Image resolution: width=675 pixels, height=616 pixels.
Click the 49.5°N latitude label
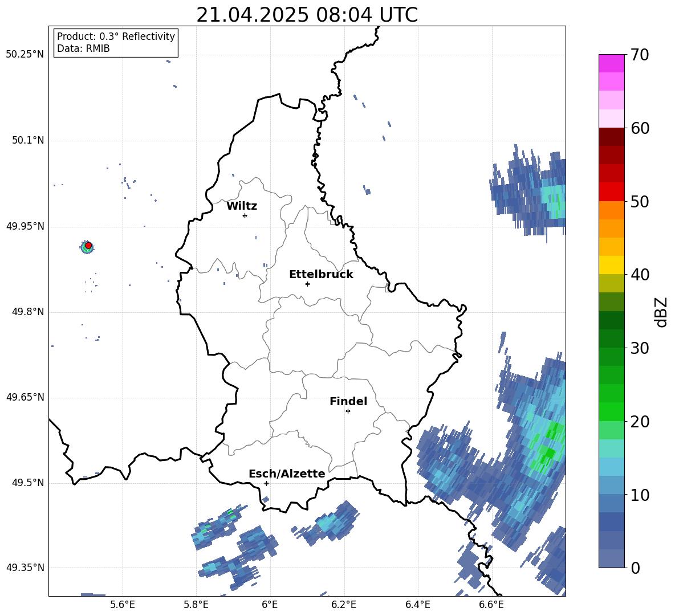[28, 483]
